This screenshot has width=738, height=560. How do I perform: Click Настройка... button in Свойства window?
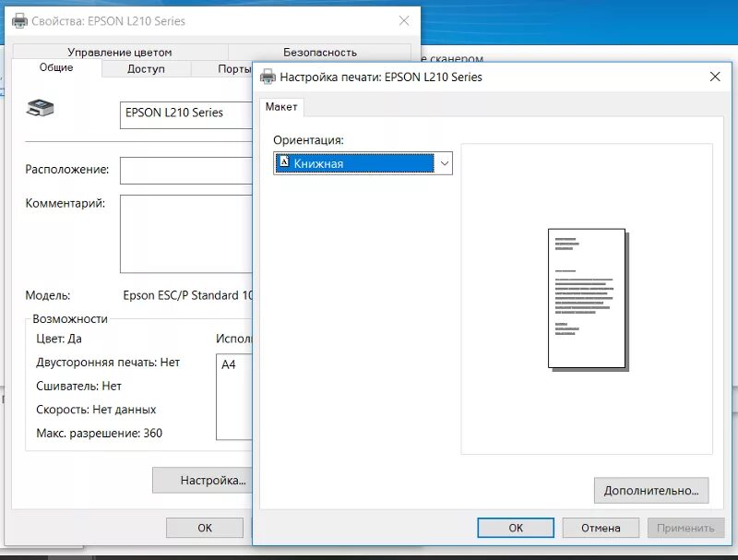202,480
